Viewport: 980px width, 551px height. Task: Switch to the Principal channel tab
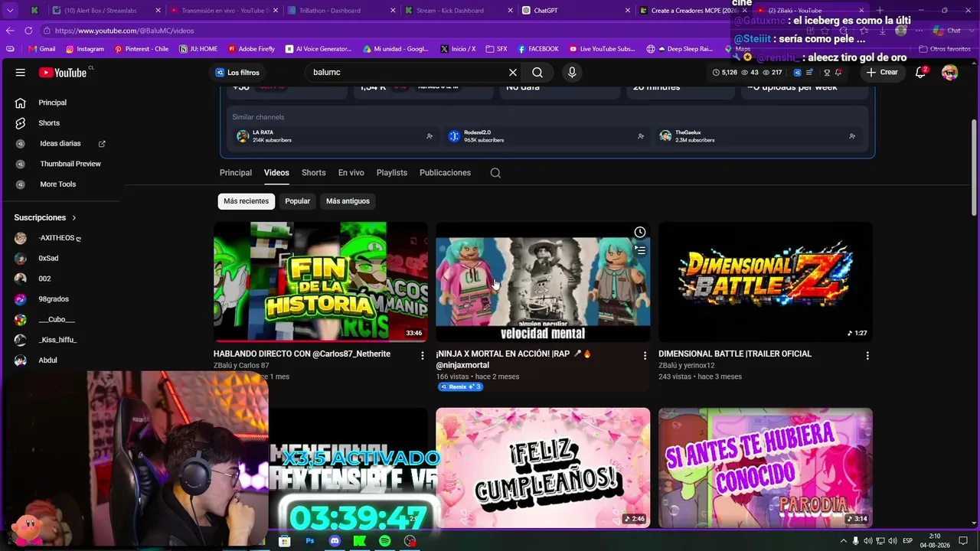236,173
